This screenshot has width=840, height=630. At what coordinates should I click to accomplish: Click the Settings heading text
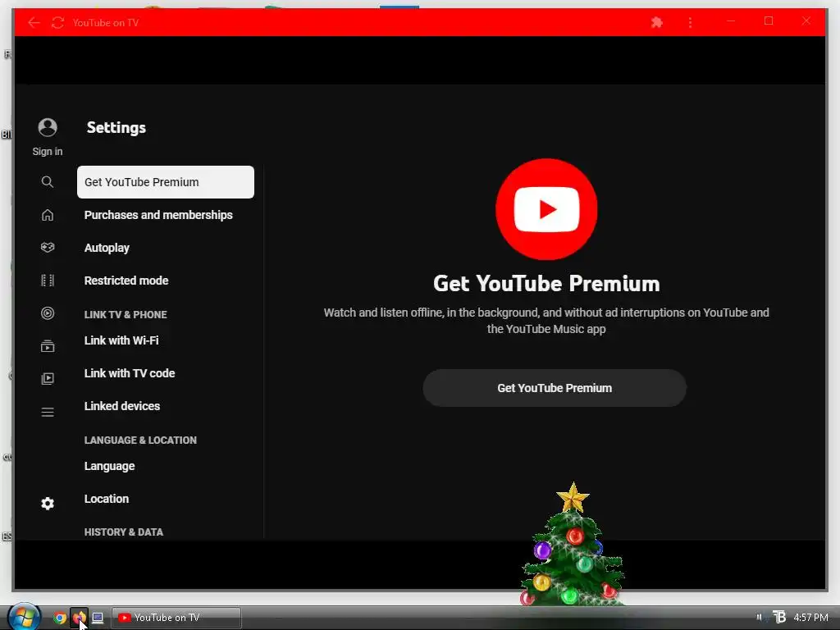point(116,127)
